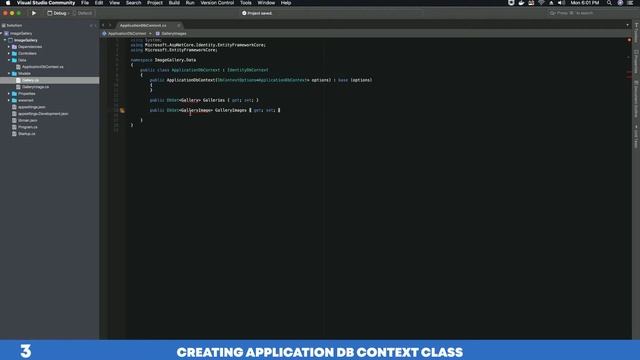Click the close icon in Solution pad header

tap(96, 25)
